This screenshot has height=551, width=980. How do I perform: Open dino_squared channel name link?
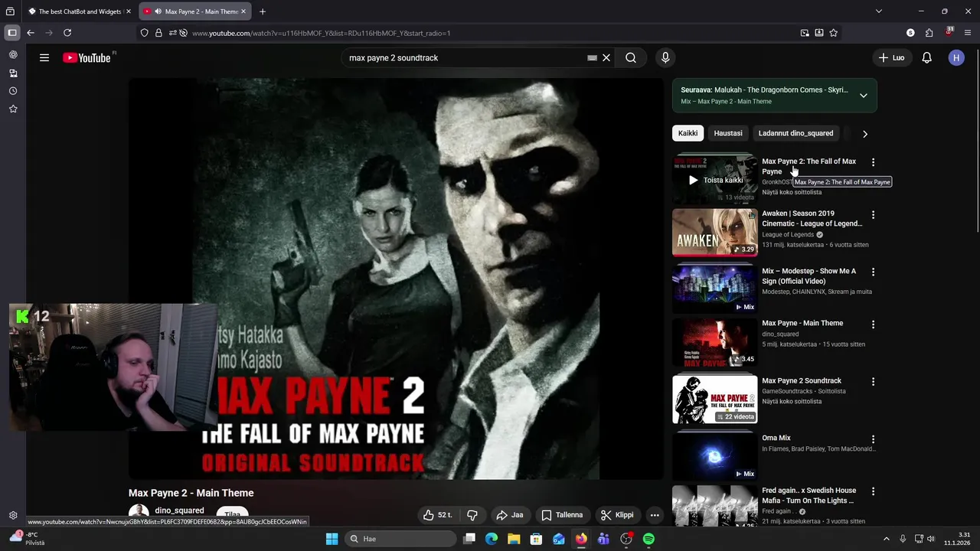tap(179, 510)
